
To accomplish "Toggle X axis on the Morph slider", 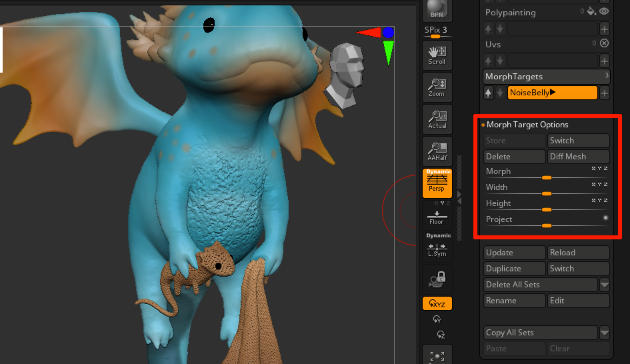I will pyautogui.click(x=593, y=169).
